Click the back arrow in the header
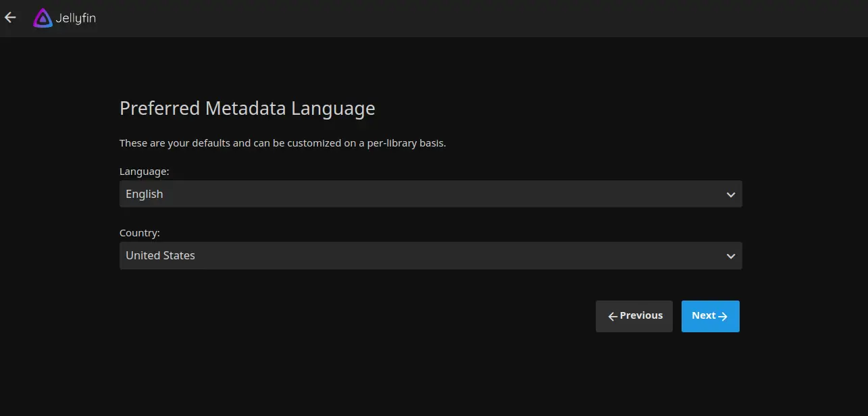This screenshot has width=868, height=416. click(x=10, y=18)
